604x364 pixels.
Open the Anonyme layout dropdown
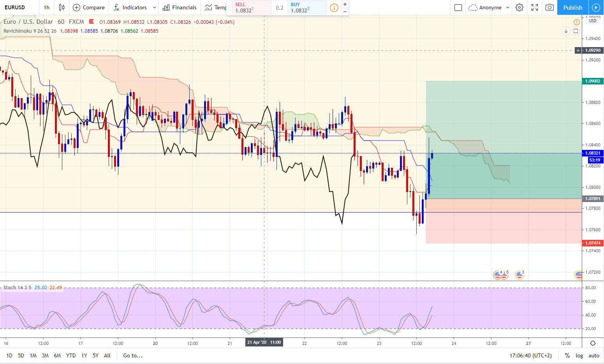point(490,7)
